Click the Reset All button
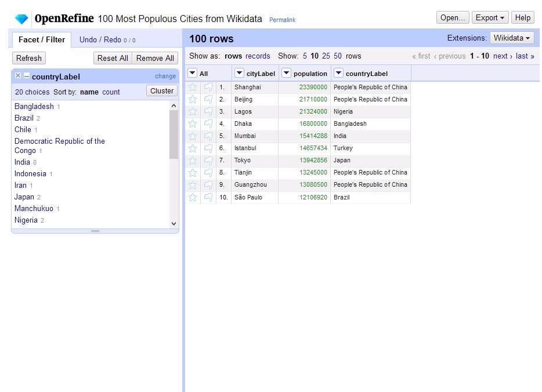This screenshot has height=392, width=542. tap(113, 58)
